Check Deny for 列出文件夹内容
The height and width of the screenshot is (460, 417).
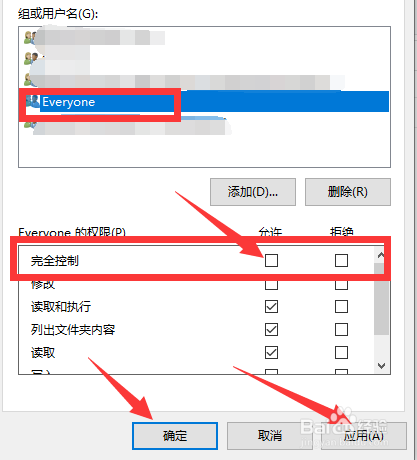(341, 329)
